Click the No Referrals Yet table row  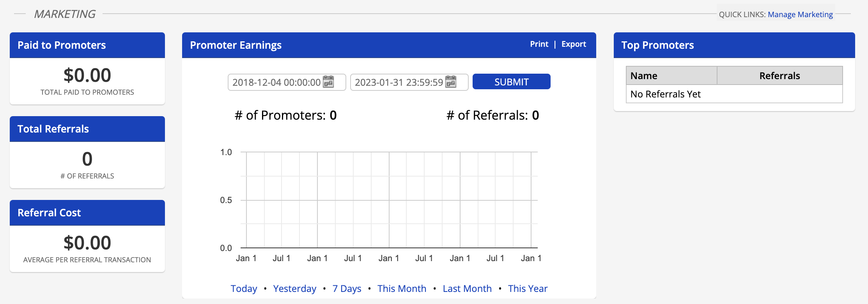(734, 94)
